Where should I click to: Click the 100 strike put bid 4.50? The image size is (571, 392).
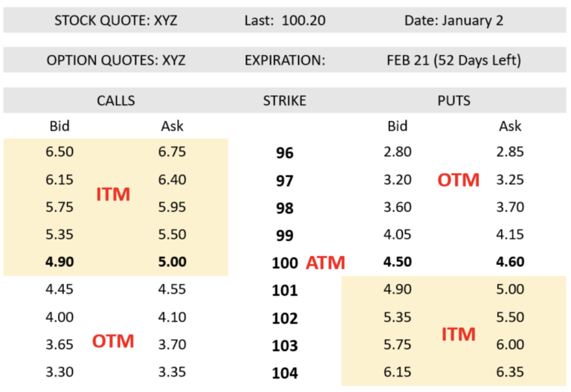[x=398, y=262]
